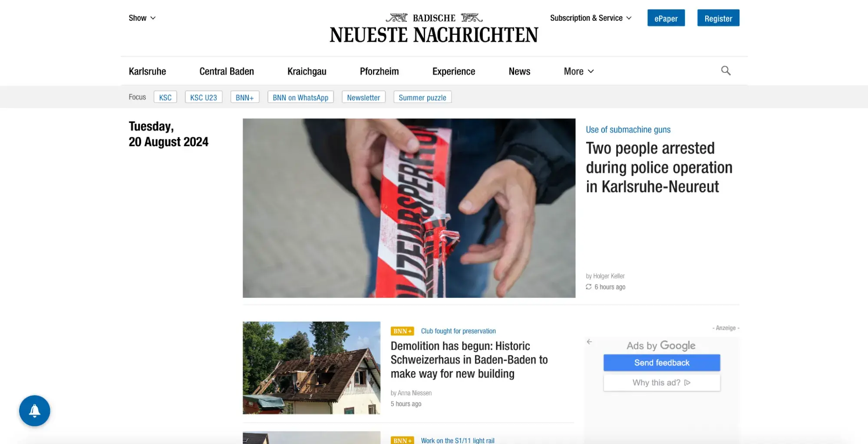Click the Badische Neueste Nachrichten logo
Viewport: 868px width, 444px height.
434,28
